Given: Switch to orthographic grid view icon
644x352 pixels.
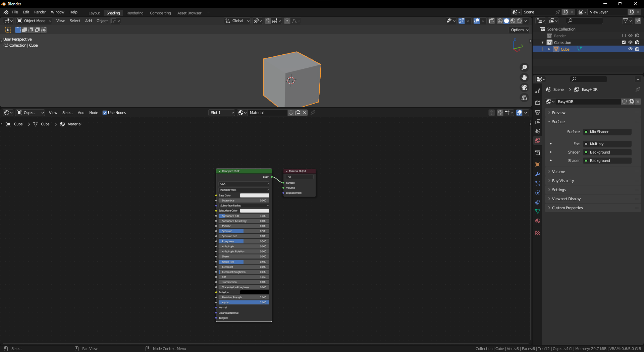Looking at the screenshot, I should [x=524, y=98].
